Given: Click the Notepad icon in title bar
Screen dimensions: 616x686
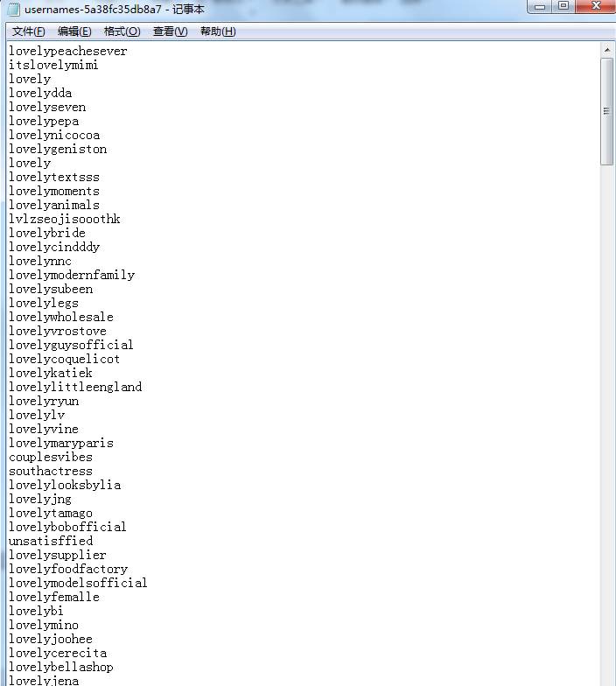Looking at the screenshot, I should tap(15, 9).
